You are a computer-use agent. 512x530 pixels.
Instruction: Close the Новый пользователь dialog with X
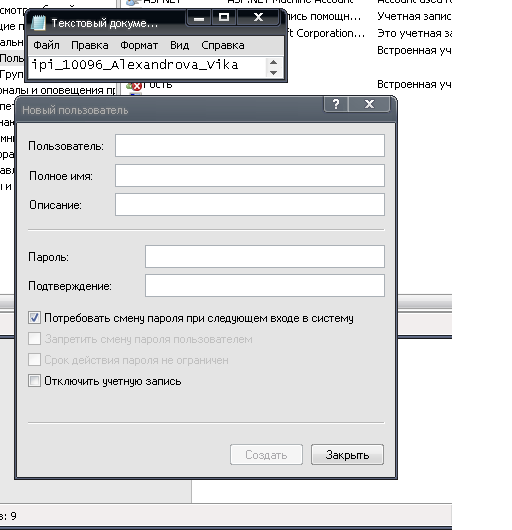369,104
